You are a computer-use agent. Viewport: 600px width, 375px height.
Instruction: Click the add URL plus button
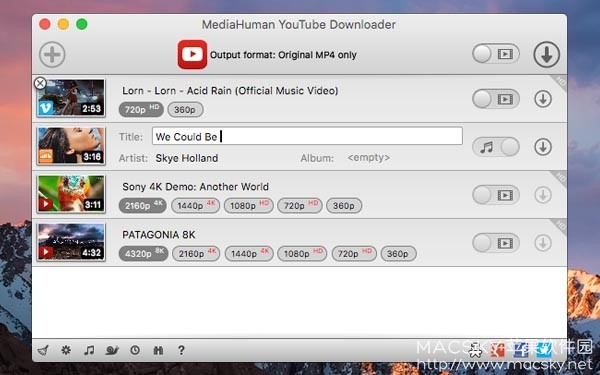coord(52,54)
